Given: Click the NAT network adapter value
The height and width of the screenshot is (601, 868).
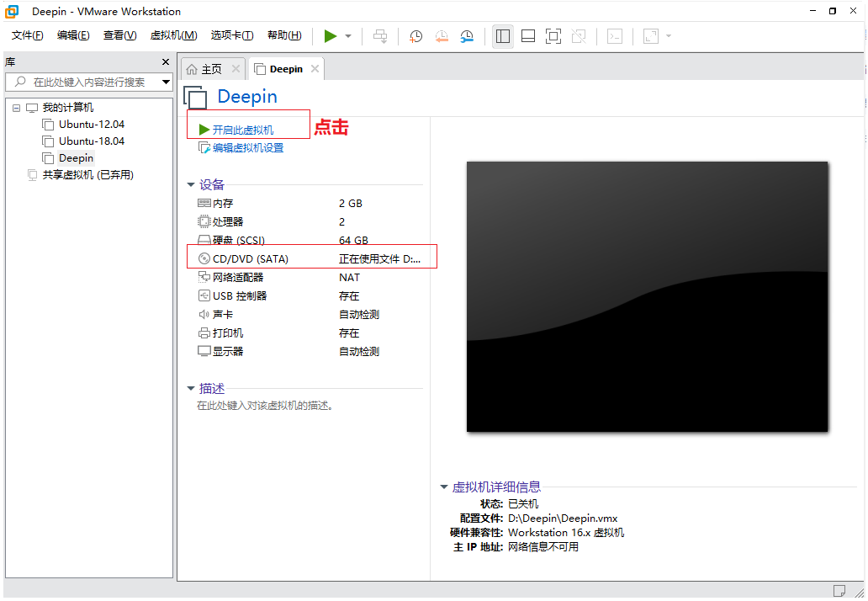Looking at the screenshot, I should [349, 278].
